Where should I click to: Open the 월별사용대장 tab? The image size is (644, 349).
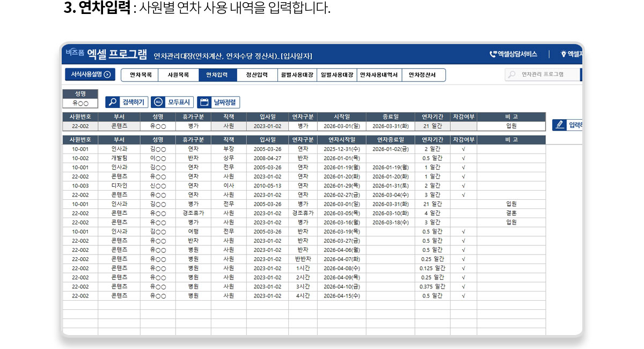297,75
